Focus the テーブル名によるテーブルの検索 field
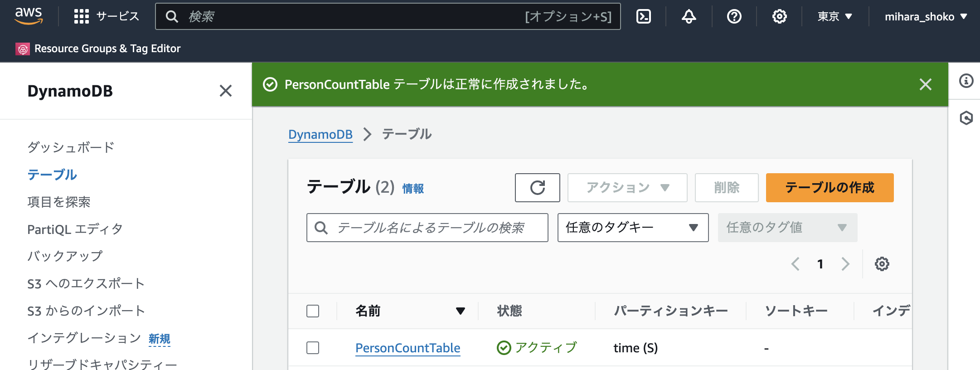The height and width of the screenshot is (370, 980). tap(427, 228)
